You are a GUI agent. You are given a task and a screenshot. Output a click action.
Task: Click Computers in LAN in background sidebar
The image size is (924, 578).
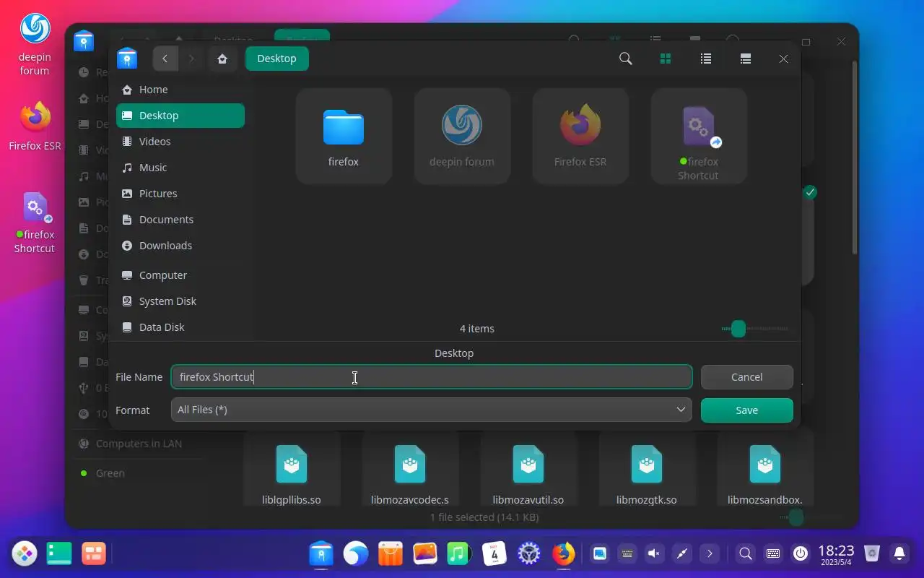139,444
